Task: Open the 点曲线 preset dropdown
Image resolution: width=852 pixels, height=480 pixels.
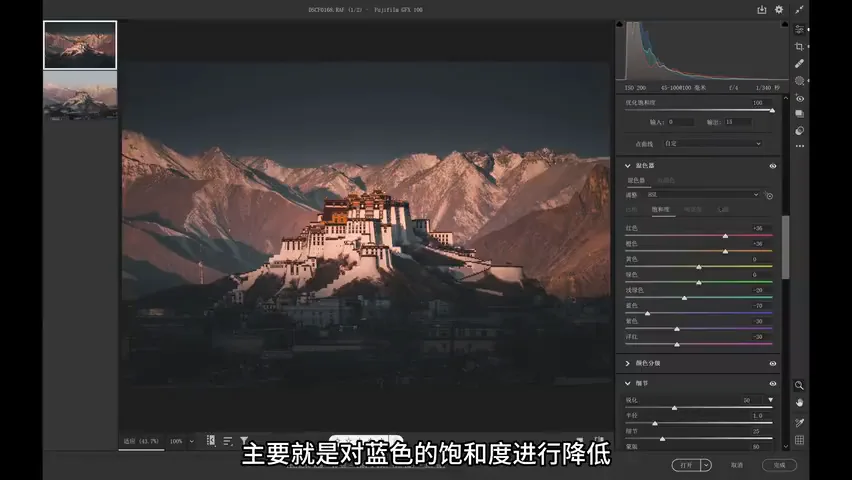Action: (712, 144)
